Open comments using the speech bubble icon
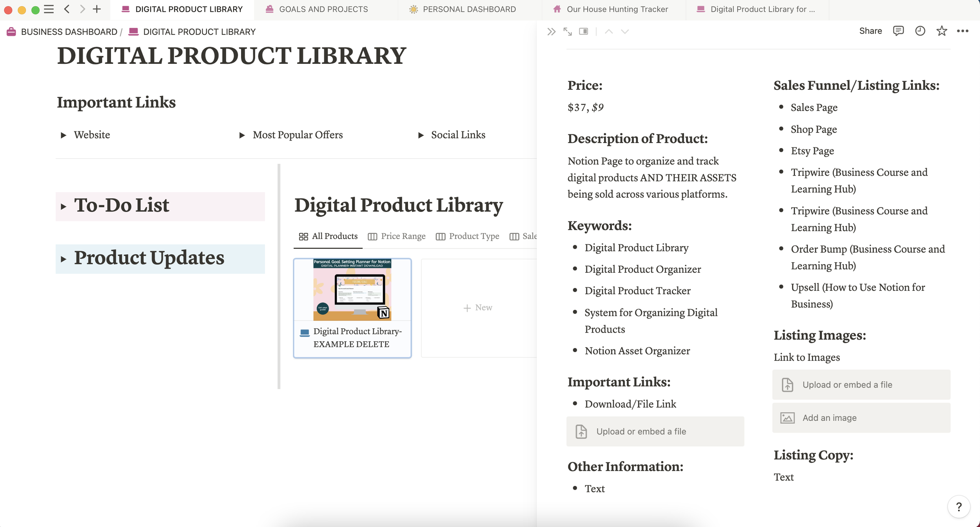Image resolution: width=980 pixels, height=527 pixels. [898, 31]
